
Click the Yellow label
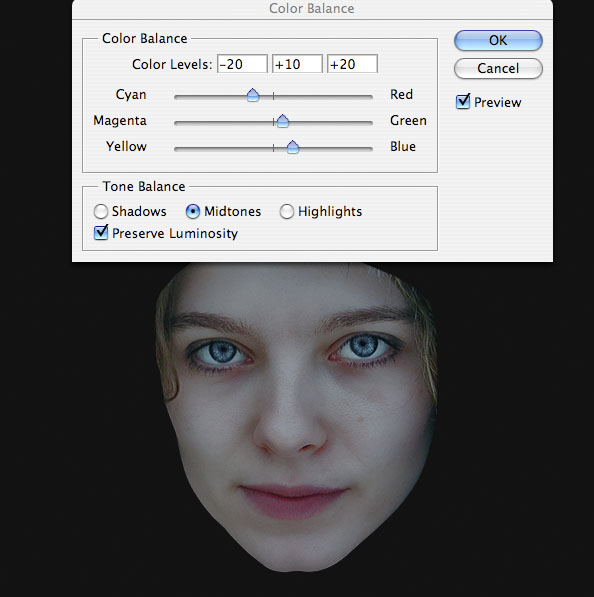[x=126, y=147]
